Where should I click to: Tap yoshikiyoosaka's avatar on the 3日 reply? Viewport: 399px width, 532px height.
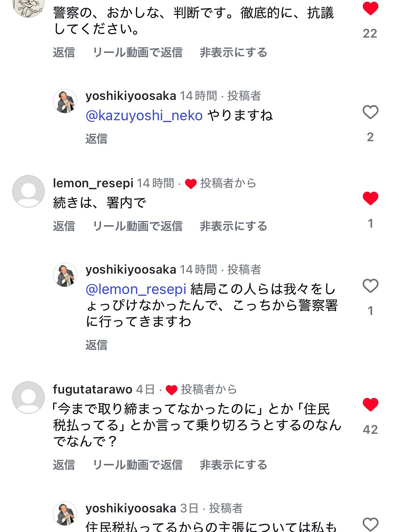[x=65, y=513]
